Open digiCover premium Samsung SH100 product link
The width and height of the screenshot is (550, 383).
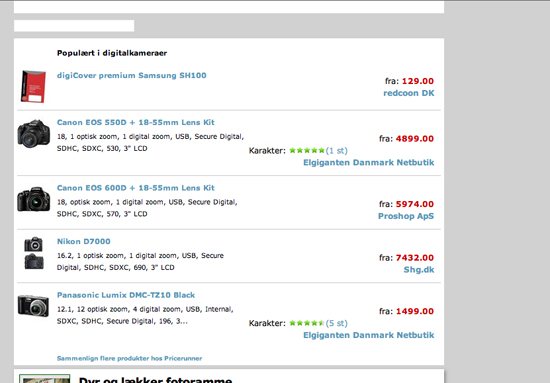click(x=132, y=75)
